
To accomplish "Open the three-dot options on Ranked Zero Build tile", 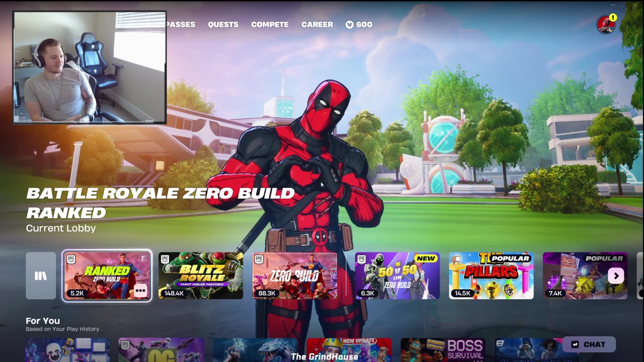I will (140, 291).
